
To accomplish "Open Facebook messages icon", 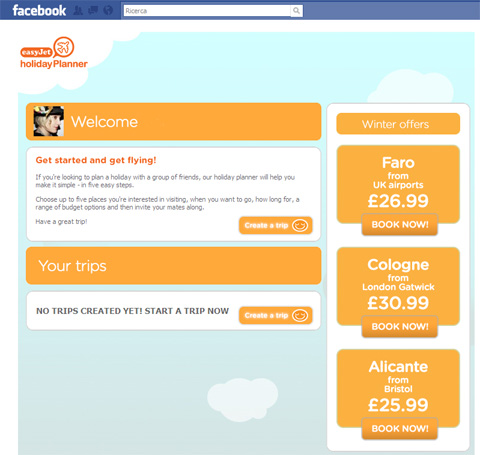I will click(93, 10).
